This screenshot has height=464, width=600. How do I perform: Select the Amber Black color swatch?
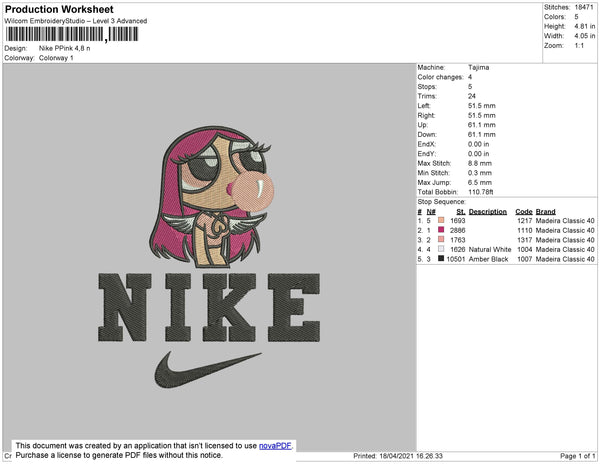tap(441, 259)
